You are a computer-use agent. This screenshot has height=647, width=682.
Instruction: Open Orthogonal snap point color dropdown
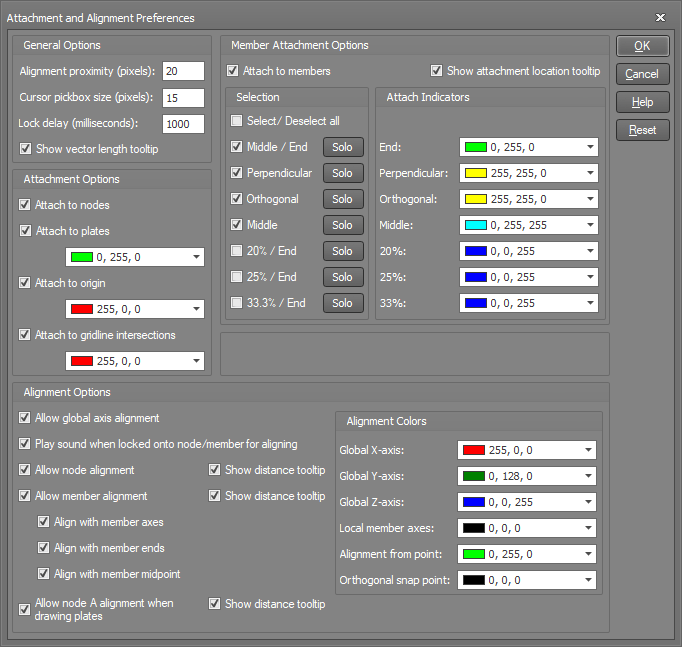point(527,580)
